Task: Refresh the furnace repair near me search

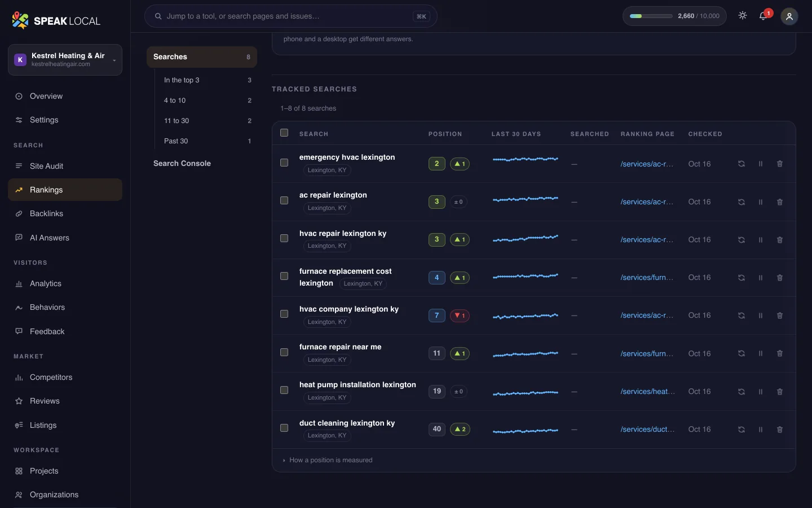Action: [742, 353]
